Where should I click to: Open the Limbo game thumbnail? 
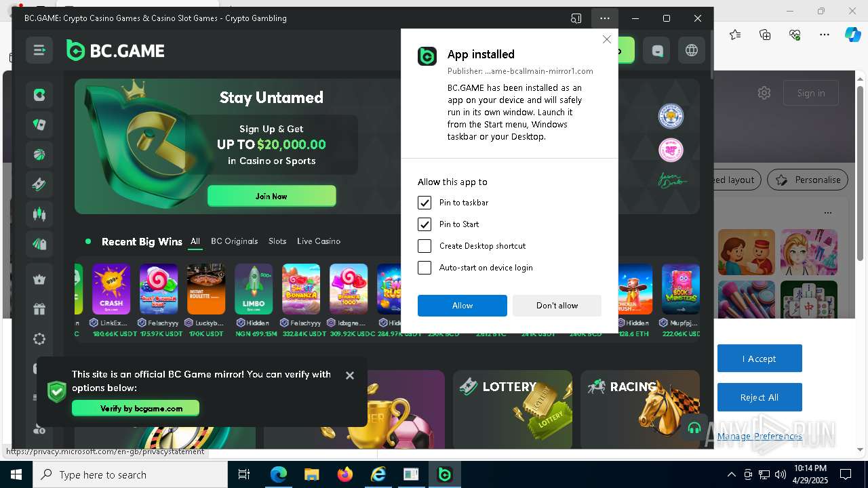[x=254, y=289]
